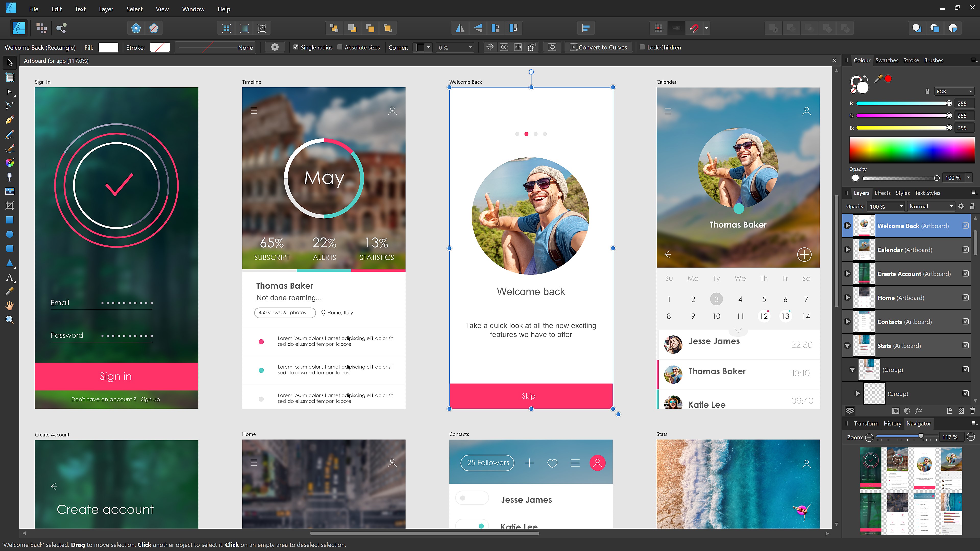Enable the Lock Children checkbox
Viewport: 980px width, 551px height.
coord(643,47)
